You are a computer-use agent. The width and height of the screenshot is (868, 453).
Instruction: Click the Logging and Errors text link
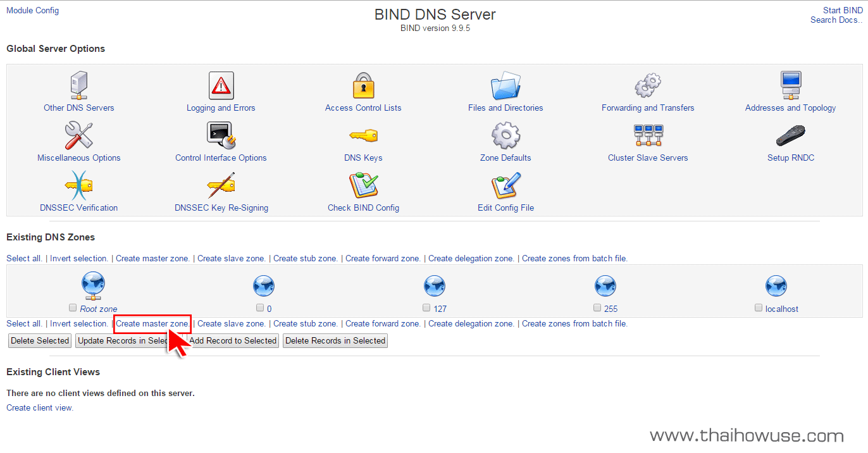[221, 108]
